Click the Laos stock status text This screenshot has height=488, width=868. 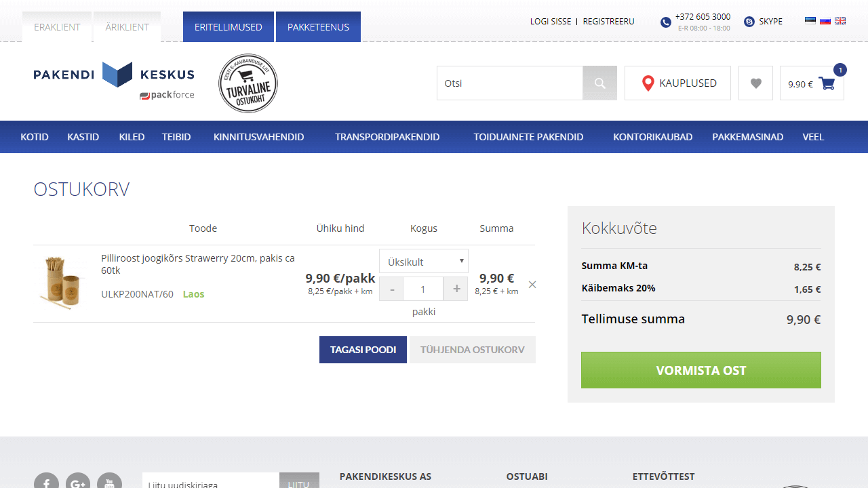(193, 294)
